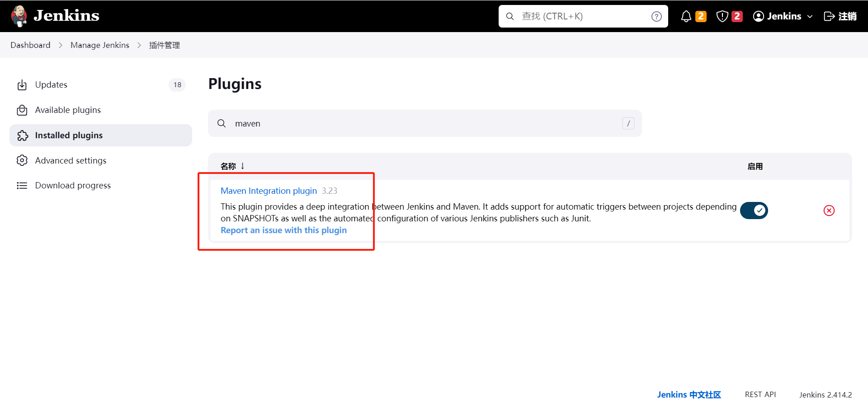This screenshot has width=868, height=412.
Task: Click the Jenkins butler logo icon
Action: 19,16
